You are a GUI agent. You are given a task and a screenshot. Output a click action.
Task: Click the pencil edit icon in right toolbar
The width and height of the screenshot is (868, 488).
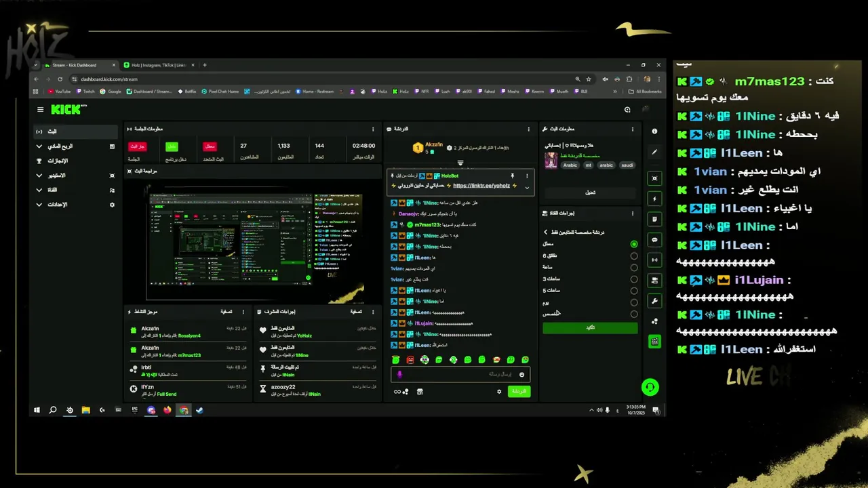coord(654,152)
